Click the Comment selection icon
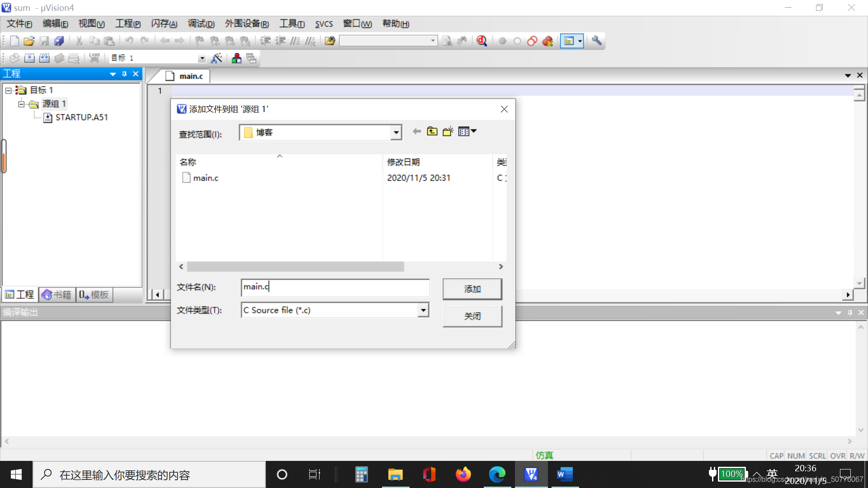The height and width of the screenshot is (488, 868). [x=295, y=41]
